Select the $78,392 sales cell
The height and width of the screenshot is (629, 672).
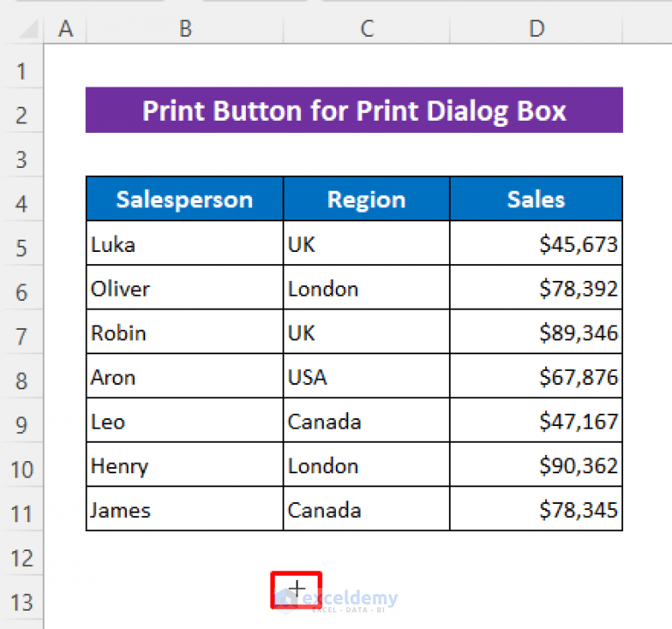(x=536, y=288)
